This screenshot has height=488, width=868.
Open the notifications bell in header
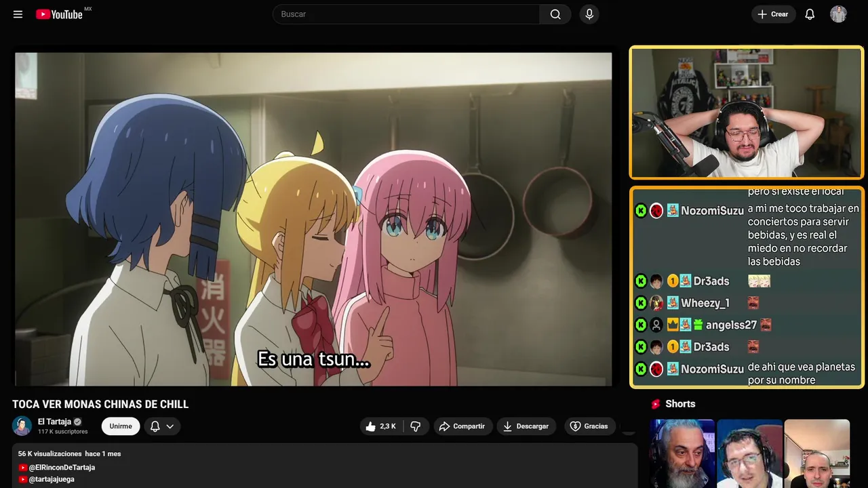pyautogui.click(x=810, y=14)
